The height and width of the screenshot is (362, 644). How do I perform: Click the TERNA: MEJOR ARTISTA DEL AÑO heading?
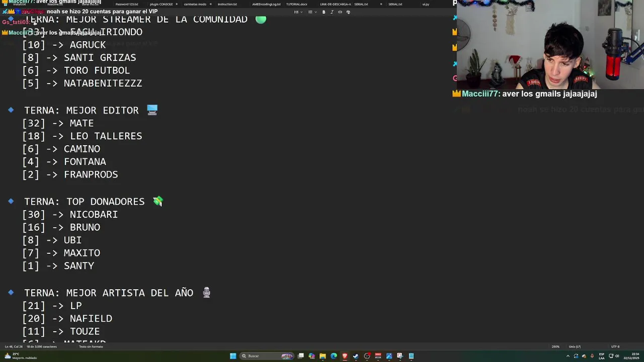[x=109, y=293]
